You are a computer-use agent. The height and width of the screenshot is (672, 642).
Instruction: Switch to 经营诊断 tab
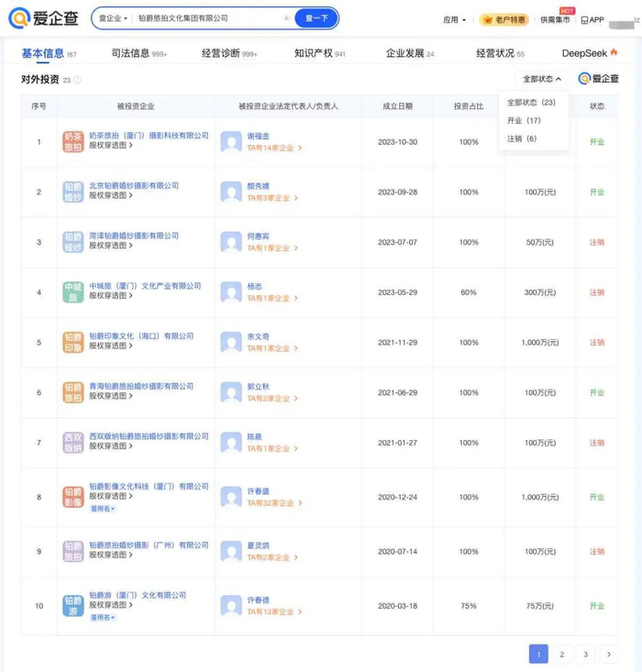click(229, 53)
